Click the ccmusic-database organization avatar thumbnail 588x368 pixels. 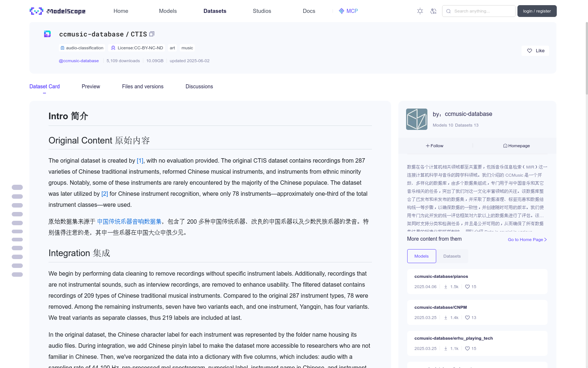(x=417, y=119)
